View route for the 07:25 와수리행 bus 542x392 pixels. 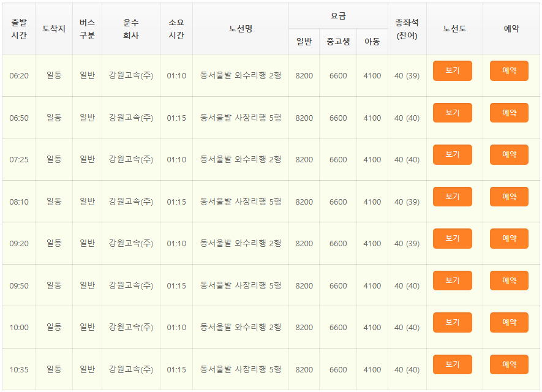[453, 154]
